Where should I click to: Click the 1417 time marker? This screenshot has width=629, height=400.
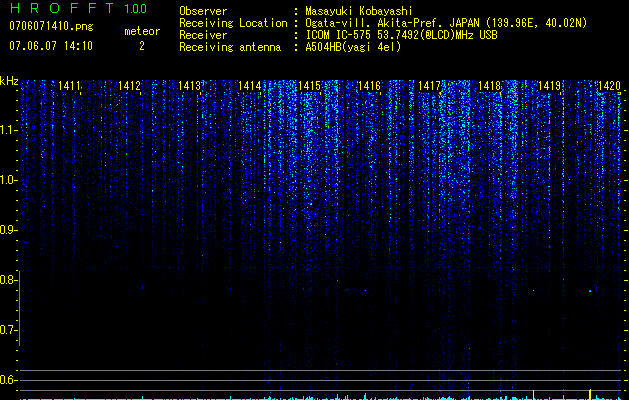click(429, 85)
